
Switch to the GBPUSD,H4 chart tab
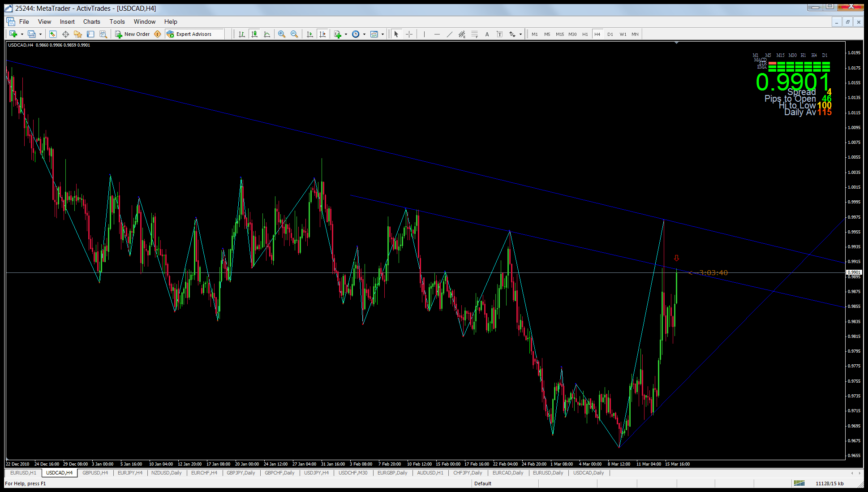click(x=95, y=473)
